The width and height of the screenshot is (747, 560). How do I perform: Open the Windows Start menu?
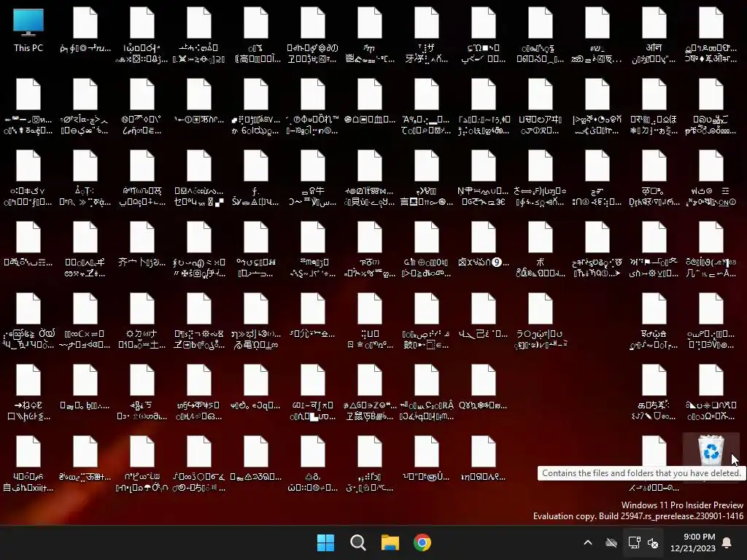(326, 542)
